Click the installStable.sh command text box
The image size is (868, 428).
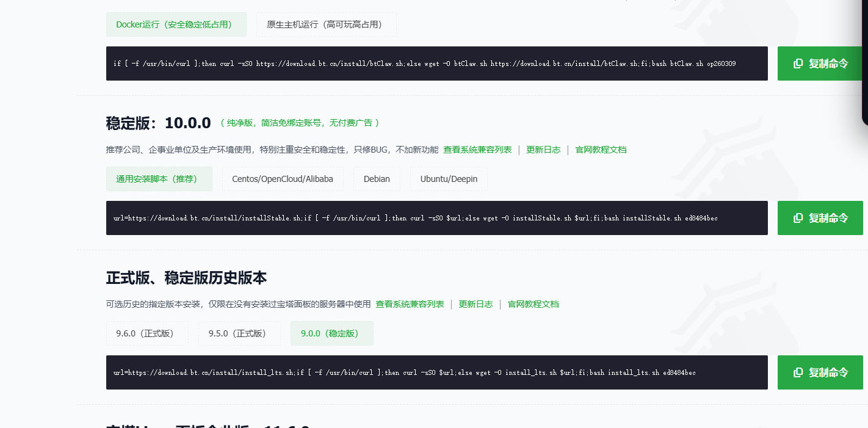click(x=437, y=218)
